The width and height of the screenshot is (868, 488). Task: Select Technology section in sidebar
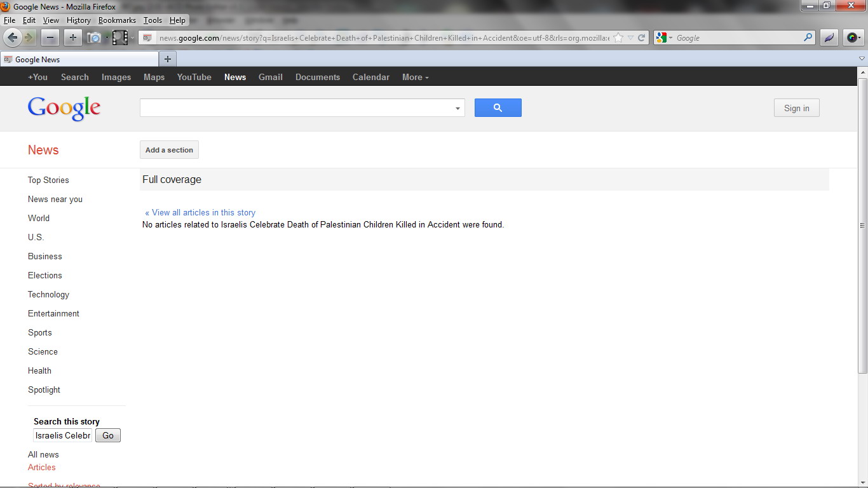click(x=49, y=294)
